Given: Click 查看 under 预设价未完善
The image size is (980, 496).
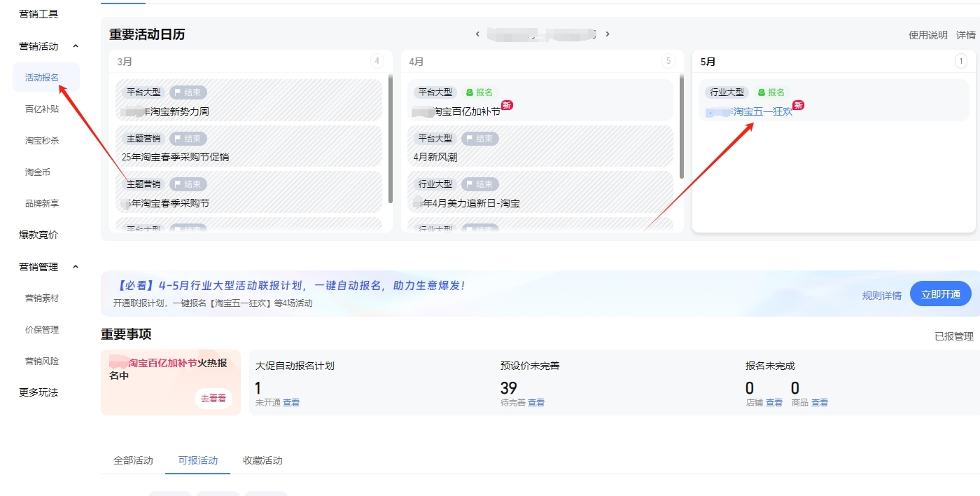Looking at the screenshot, I should click(536, 403).
